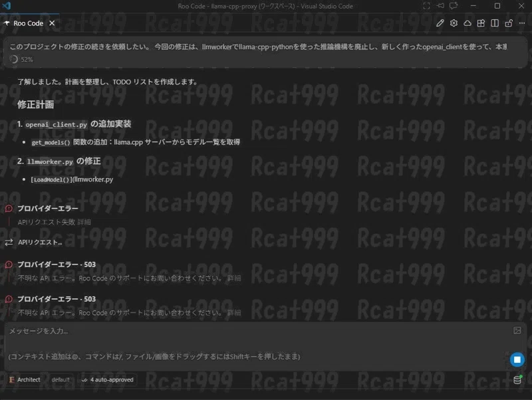This screenshot has width=532, height=400.
Task: Open the Architect mode selector
Action: tap(25, 379)
